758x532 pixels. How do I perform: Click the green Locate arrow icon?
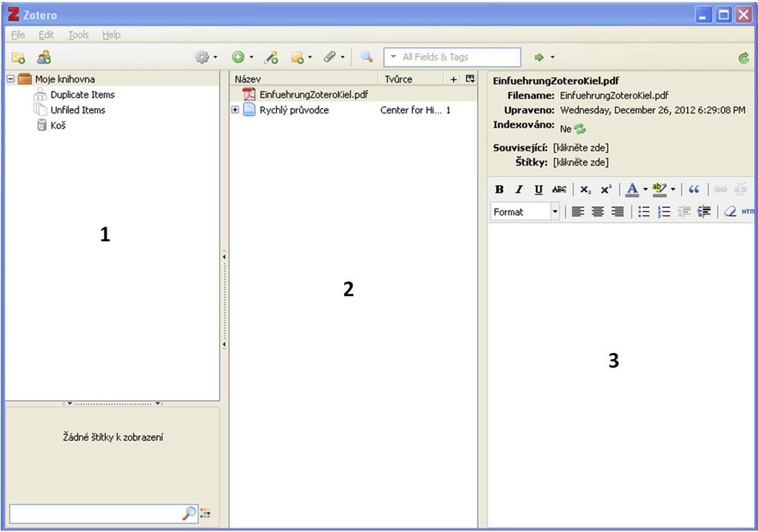point(539,57)
